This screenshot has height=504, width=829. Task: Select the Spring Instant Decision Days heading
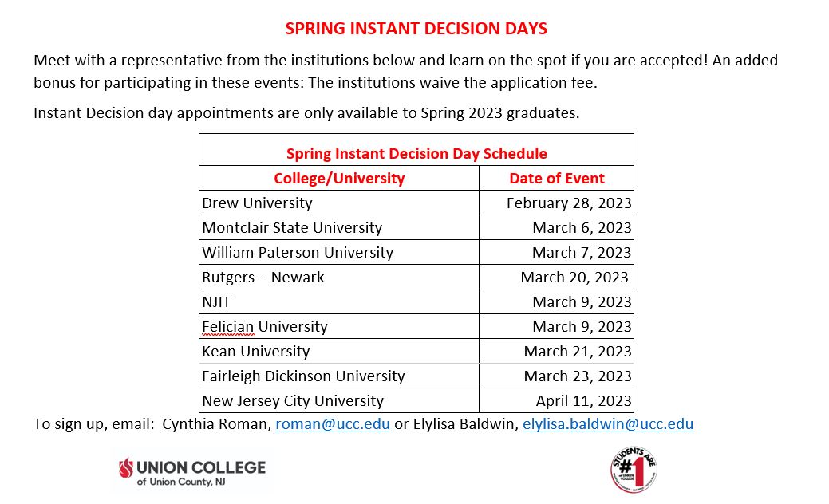[x=416, y=29]
